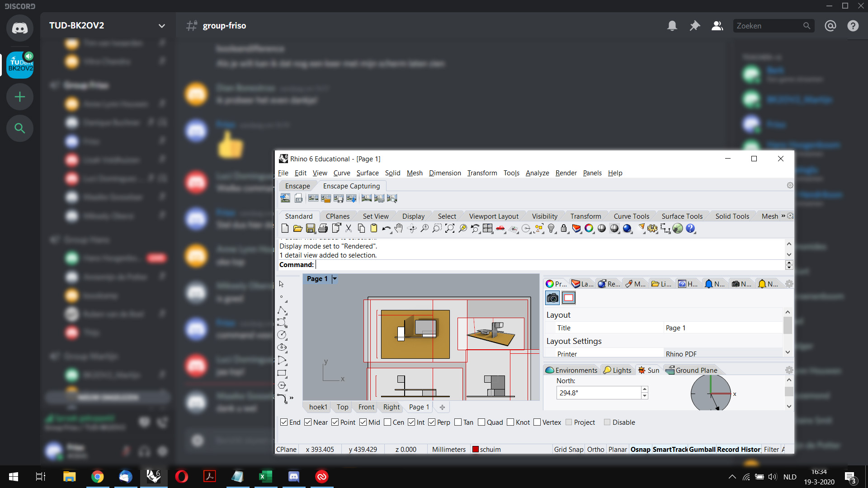Click the padlock Lock Objects icon
Screen dimensions: 868x488
point(564,229)
